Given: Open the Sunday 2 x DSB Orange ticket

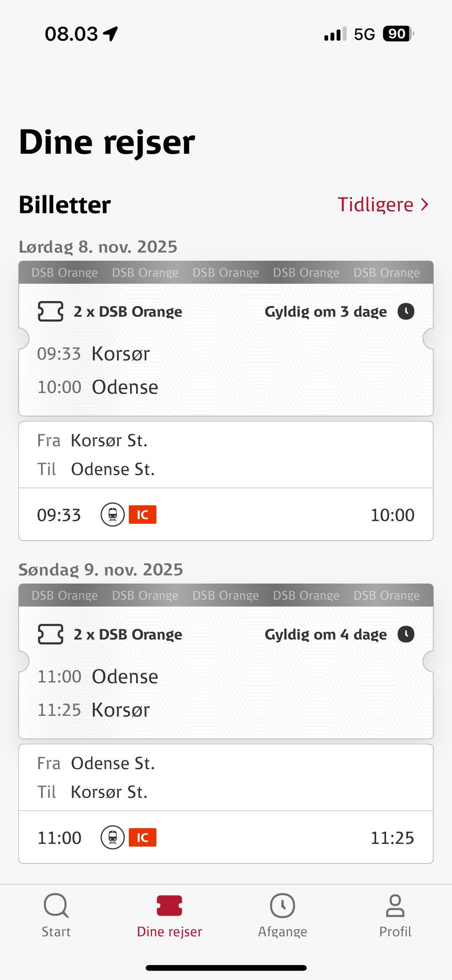Looking at the screenshot, I should pyautogui.click(x=226, y=671).
